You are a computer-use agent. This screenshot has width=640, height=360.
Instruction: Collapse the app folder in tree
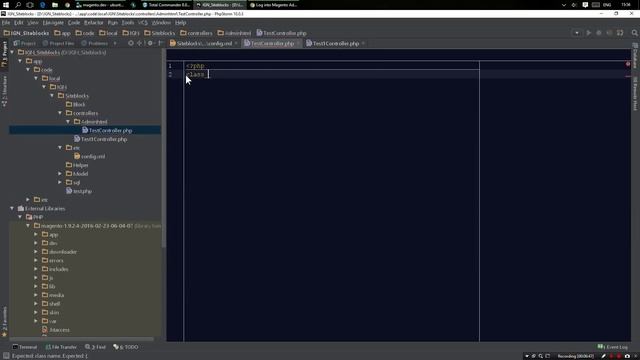point(20,61)
